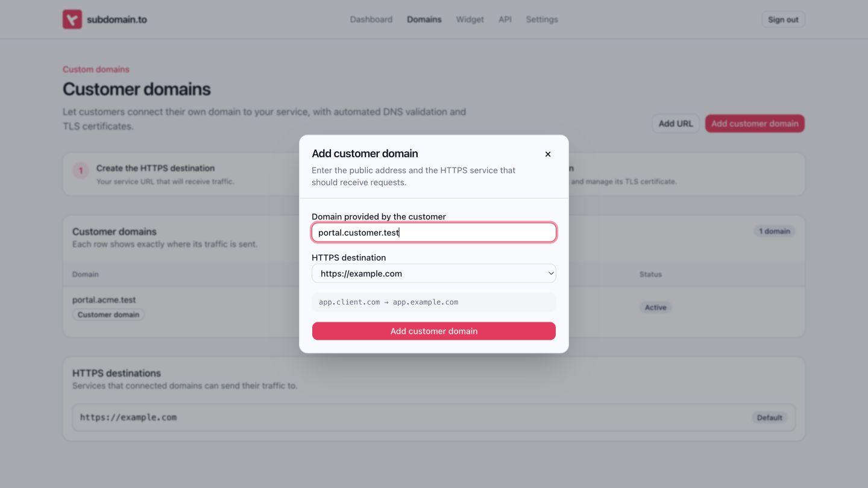Click the Customer domain tag badge

coord(108,314)
